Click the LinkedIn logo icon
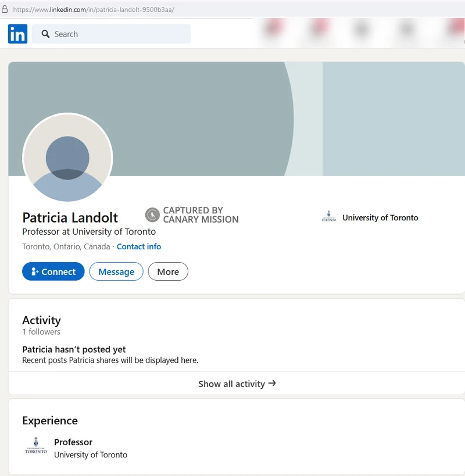 pyautogui.click(x=17, y=34)
